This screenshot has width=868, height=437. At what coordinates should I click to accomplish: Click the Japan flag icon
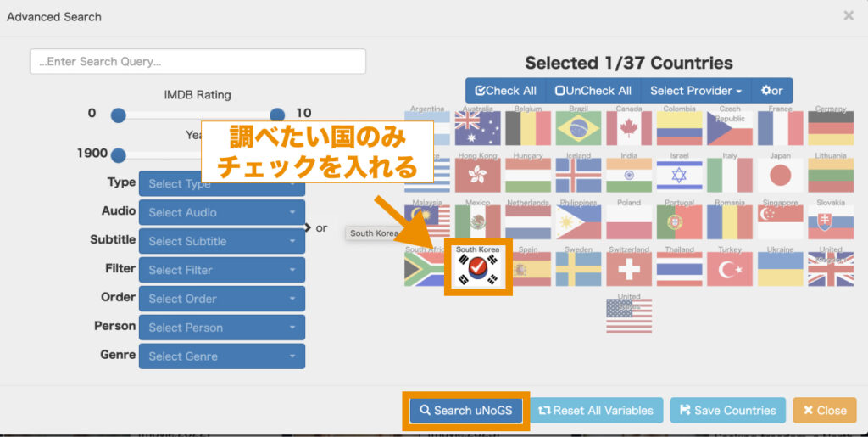780,175
